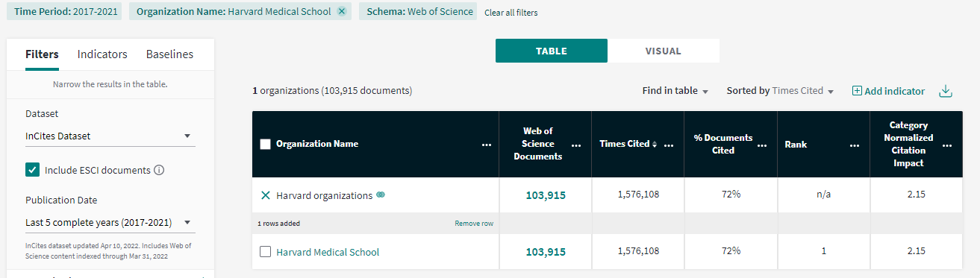Expand the Find in table dropdown
This screenshot has width=980, height=278.
coord(675,91)
